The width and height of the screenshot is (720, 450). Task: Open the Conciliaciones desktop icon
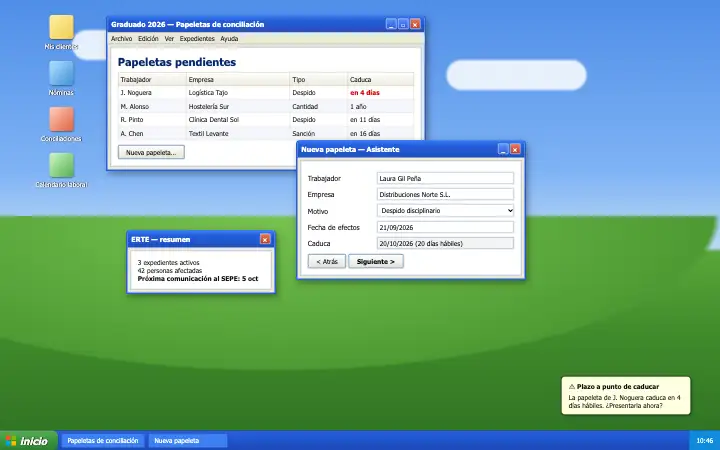(62, 124)
